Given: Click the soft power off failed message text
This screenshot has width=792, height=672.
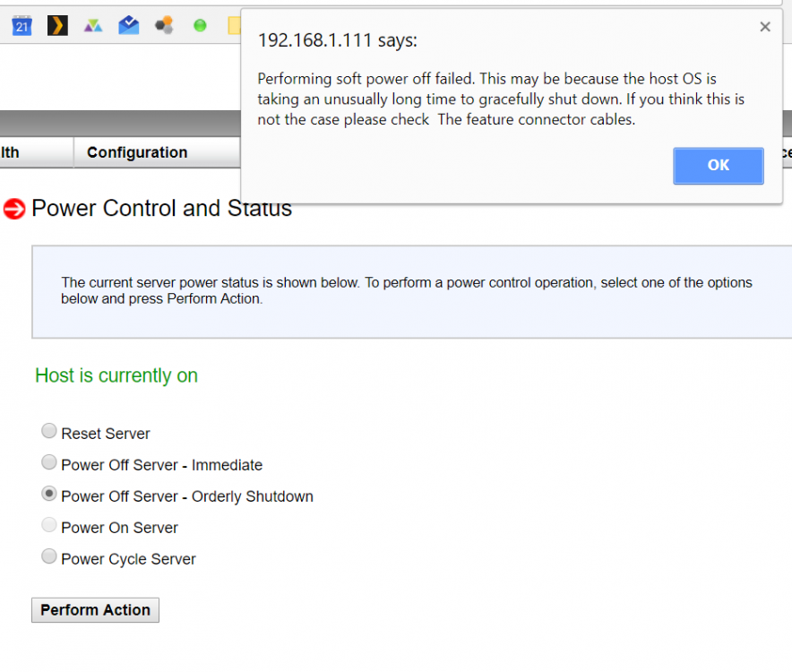Looking at the screenshot, I should (501, 99).
